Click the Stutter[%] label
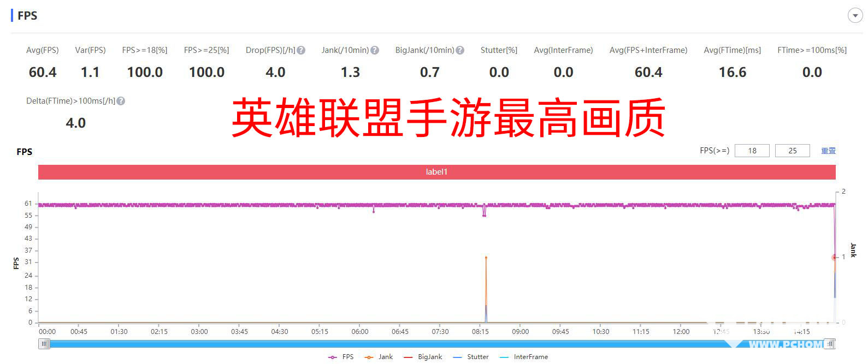The height and width of the screenshot is (364, 868). pos(499,50)
